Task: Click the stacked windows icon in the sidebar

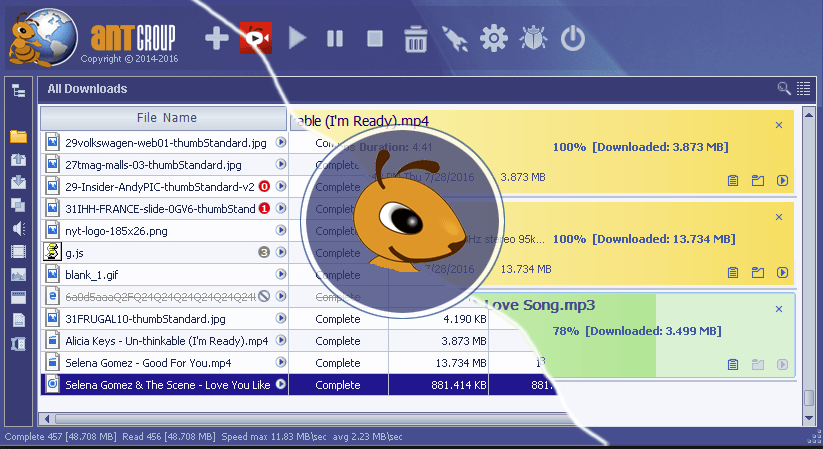Action: click(18, 205)
